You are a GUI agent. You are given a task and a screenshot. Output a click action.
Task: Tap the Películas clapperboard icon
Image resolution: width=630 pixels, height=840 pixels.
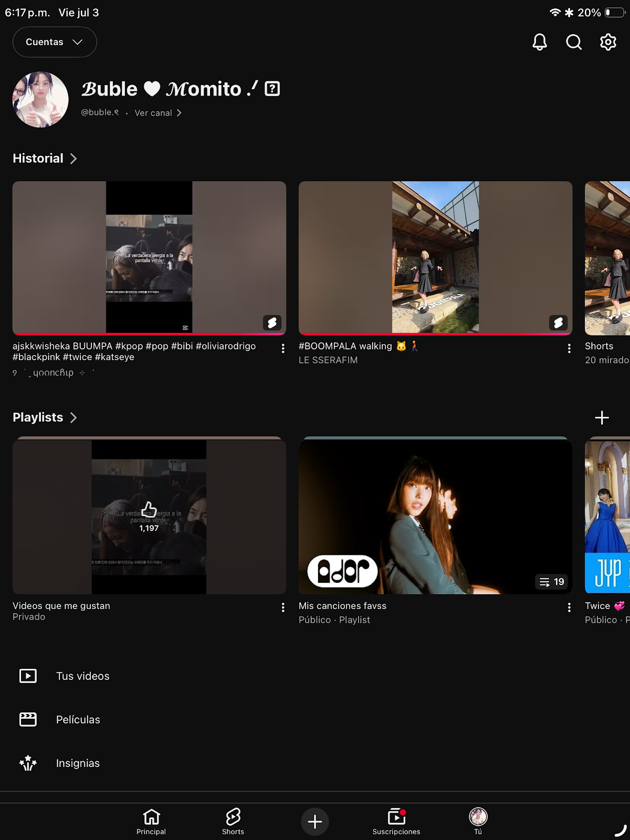28,719
